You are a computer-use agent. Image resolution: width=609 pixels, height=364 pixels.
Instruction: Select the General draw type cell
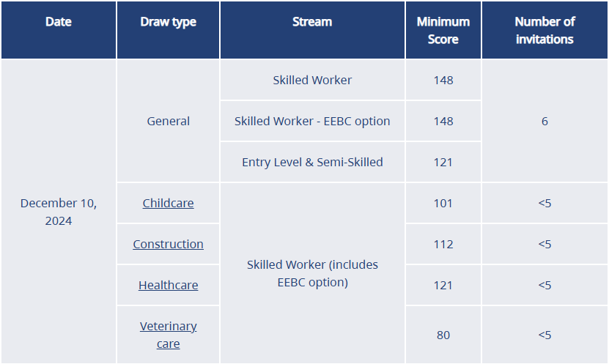pyautogui.click(x=168, y=121)
